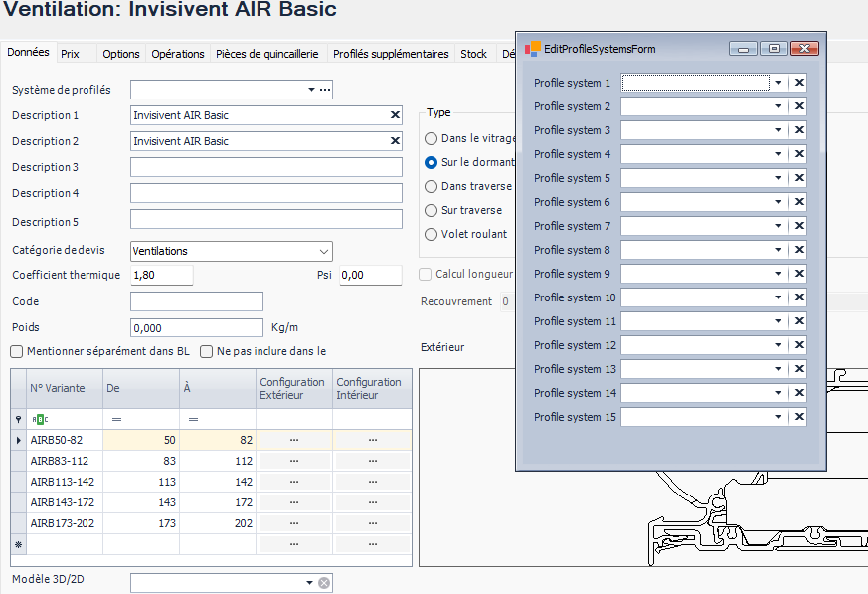Open Configuration Extérieur for AIRB50-82 row
The height and width of the screenshot is (594, 868).
point(294,440)
